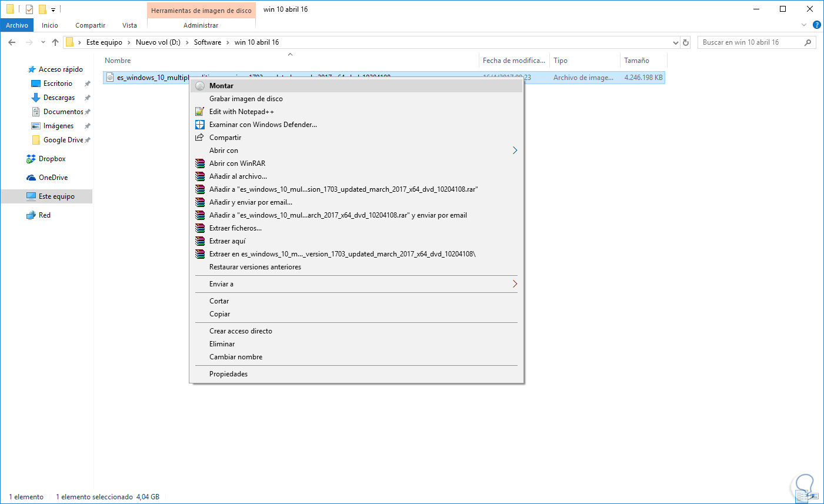Viewport: 824px width, 504px height.
Task: Click Nuevo vol (D:) in the breadcrumb
Action: click(x=158, y=42)
